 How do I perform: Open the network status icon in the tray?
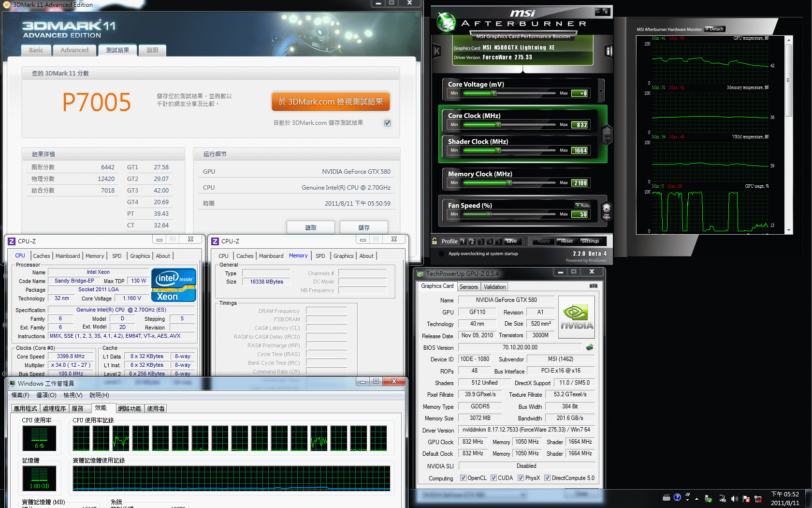pyautogui.click(x=758, y=499)
